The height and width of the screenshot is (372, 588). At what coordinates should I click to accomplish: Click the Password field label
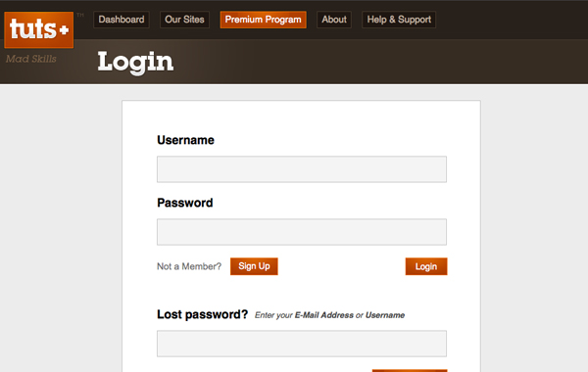pos(185,203)
